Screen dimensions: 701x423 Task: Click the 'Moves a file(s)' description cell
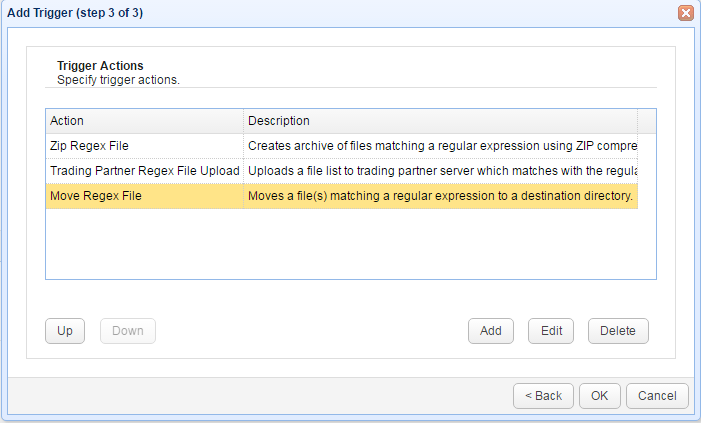[x=441, y=196]
